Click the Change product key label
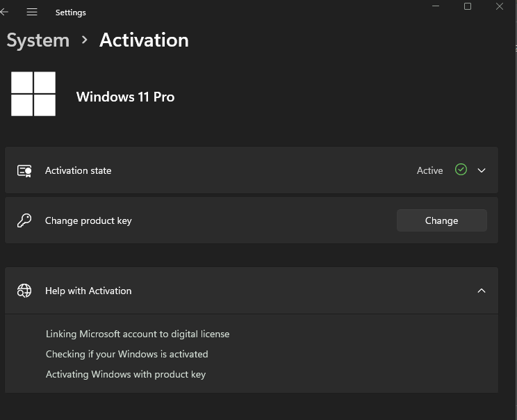 coord(88,220)
